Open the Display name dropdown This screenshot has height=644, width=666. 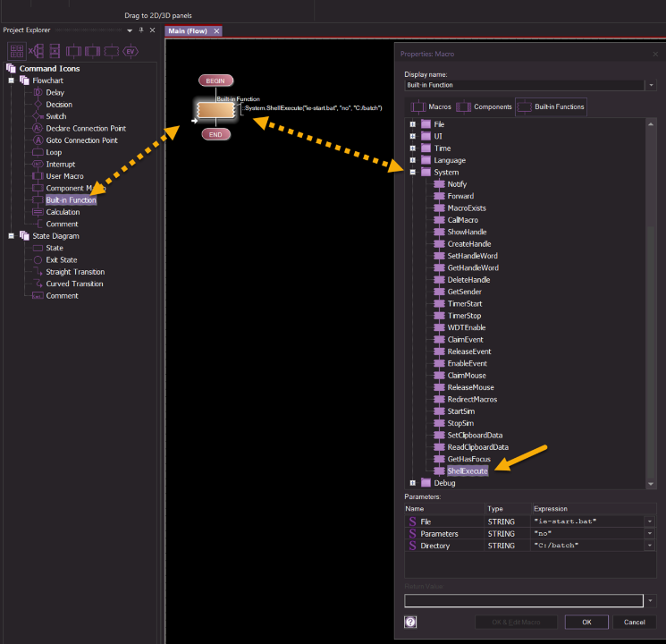[652, 85]
